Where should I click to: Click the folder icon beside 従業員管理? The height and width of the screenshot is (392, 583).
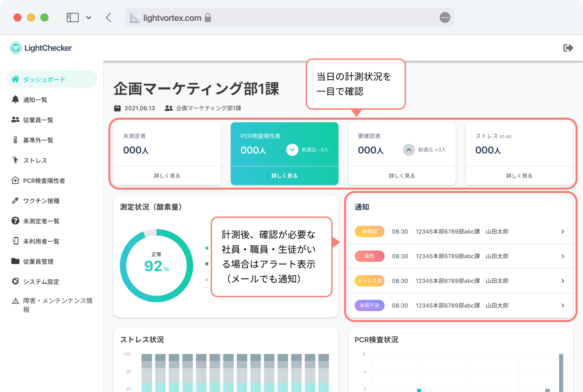[15, 261]
